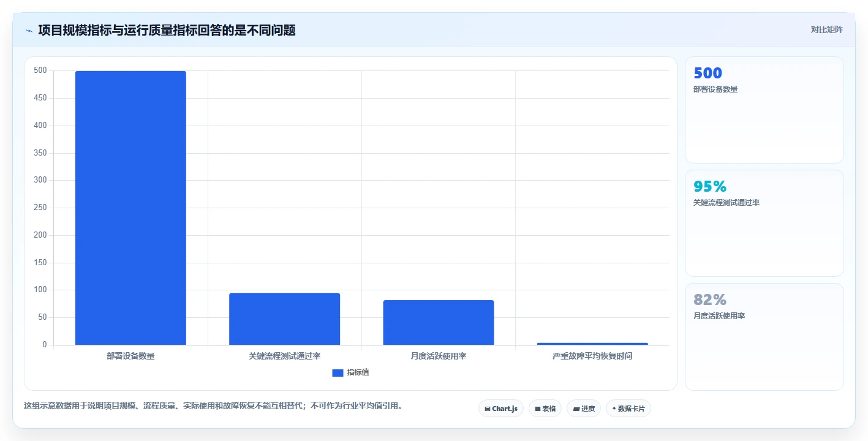Click the blue 指标值 legend swatch
The image size is (868, 441).
pyautogui.click(x=338, y=372)
